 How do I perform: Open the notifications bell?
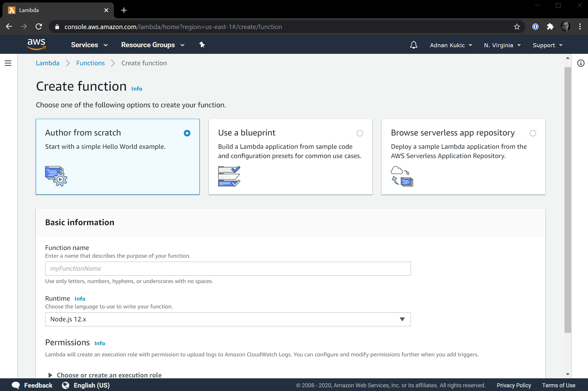[x=413, y=45]
